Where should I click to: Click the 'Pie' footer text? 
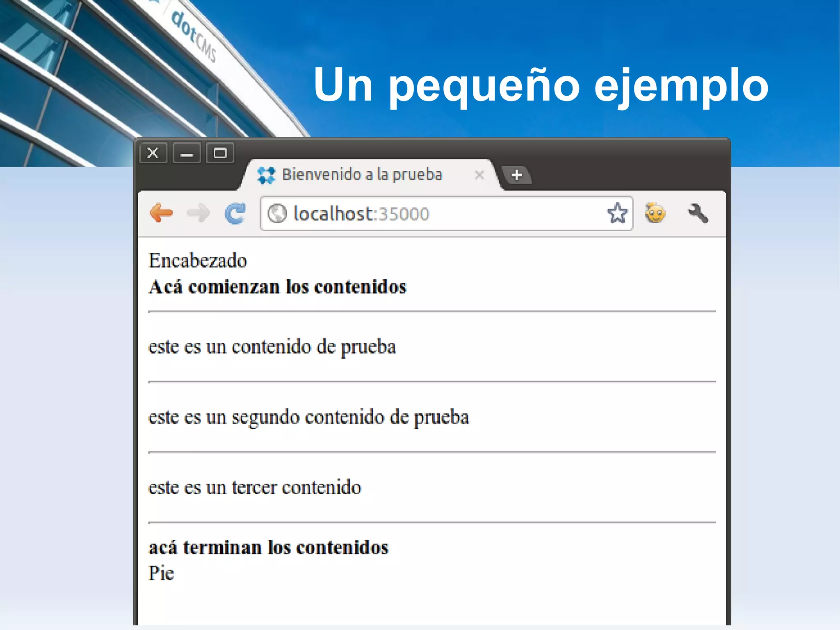click(161, 573)
